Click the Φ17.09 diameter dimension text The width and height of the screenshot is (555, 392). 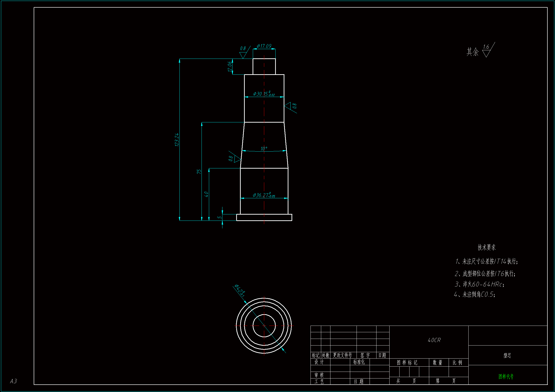[x=264, y=46]
